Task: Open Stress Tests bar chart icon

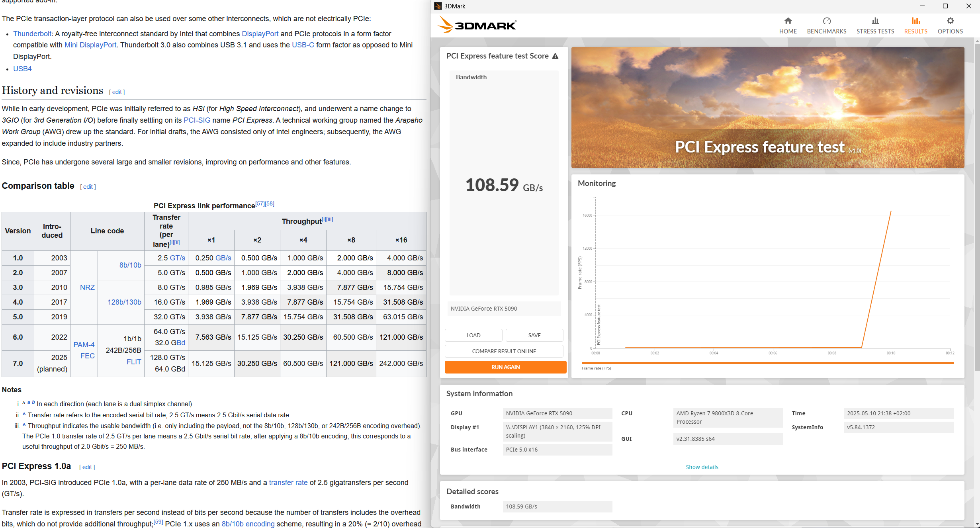Action: coord(875,21)
